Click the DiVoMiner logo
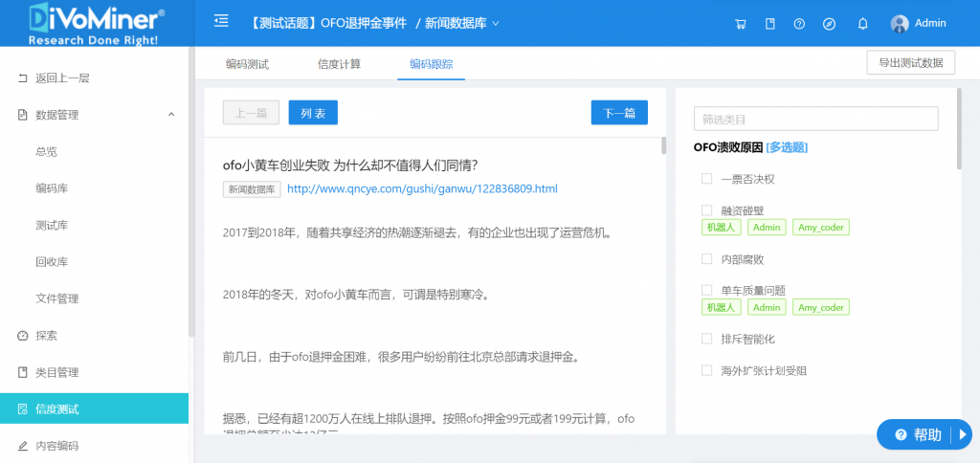 (x=97, y=23)
